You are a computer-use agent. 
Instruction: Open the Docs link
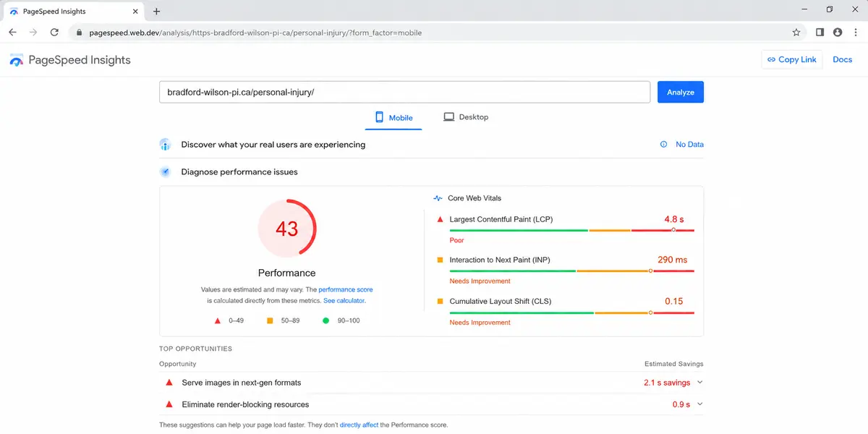843,60
